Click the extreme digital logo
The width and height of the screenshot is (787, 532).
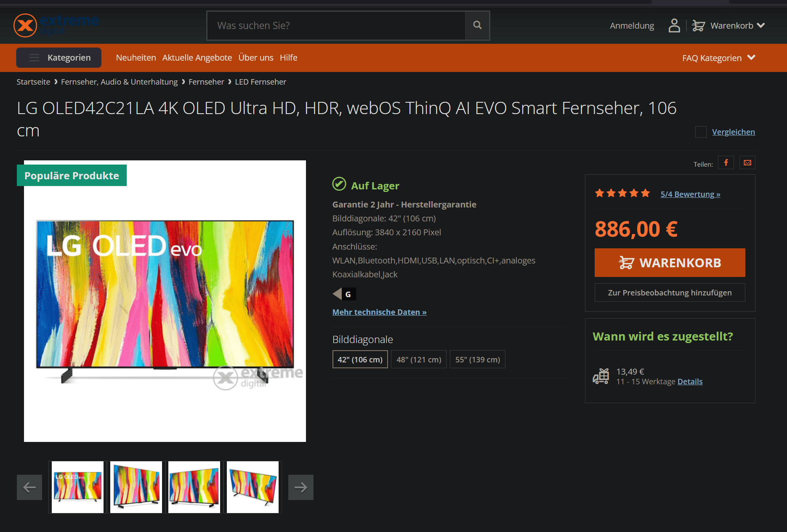[x=56, y=25]
